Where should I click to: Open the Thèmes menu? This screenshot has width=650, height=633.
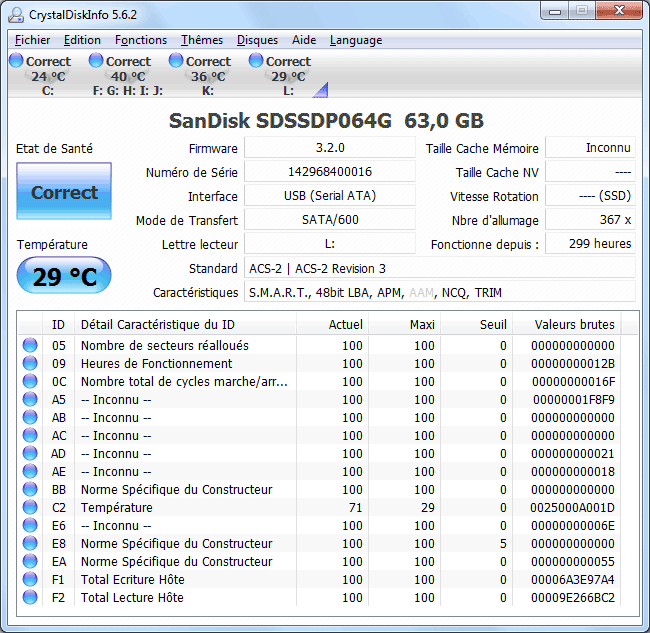click(202, 40)
